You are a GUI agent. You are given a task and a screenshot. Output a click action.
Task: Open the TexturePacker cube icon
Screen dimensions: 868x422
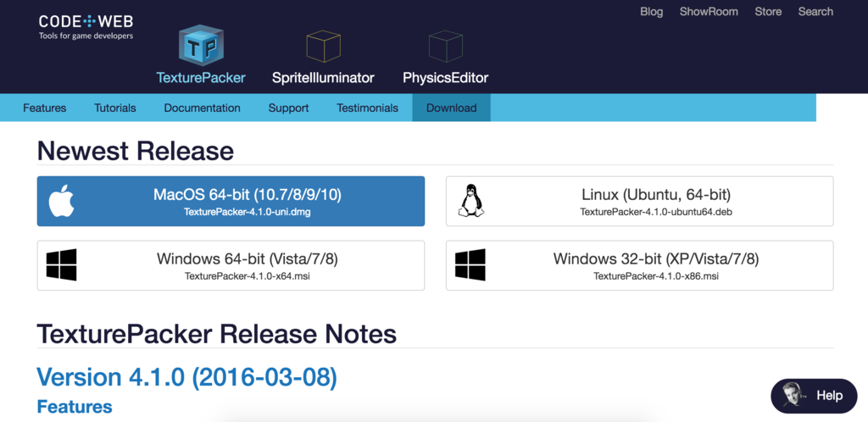click(201, 46)
